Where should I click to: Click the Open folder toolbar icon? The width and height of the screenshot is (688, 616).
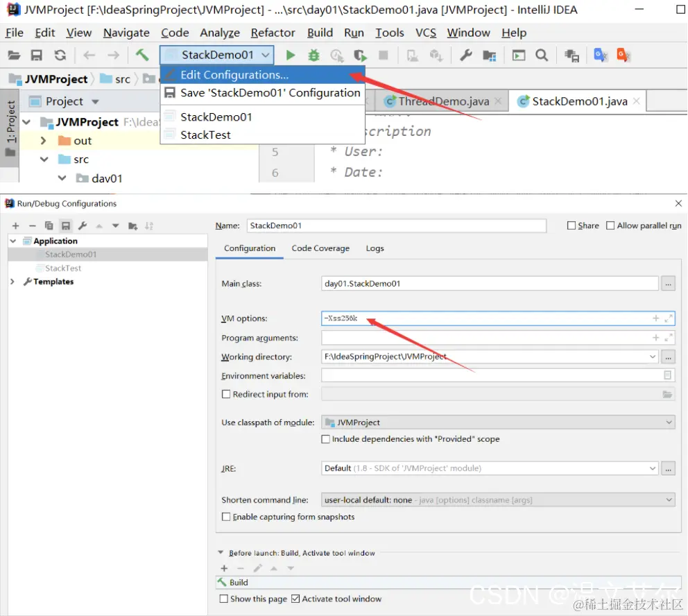14,55
